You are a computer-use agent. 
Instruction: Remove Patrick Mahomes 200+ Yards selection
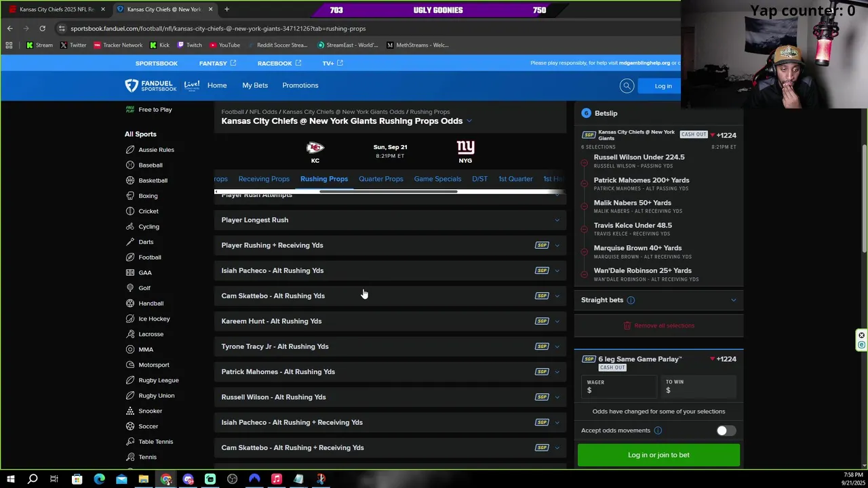point(585,184)
